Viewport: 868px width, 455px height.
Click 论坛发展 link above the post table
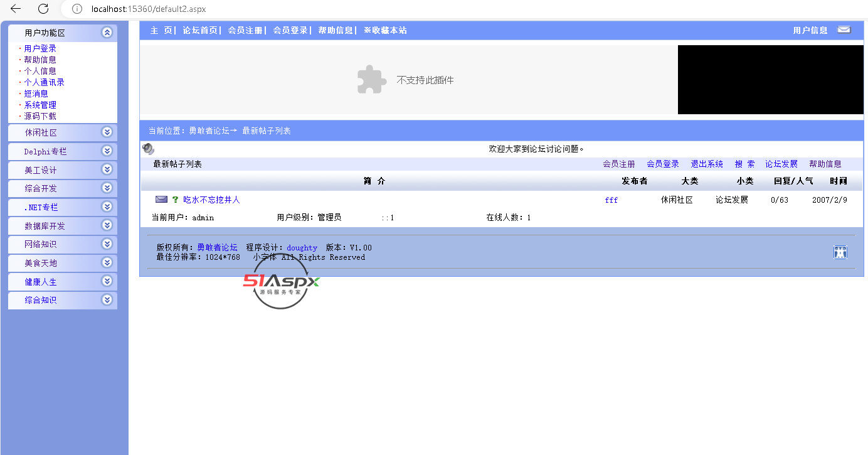pyautogui.click(x=781, y=164)
